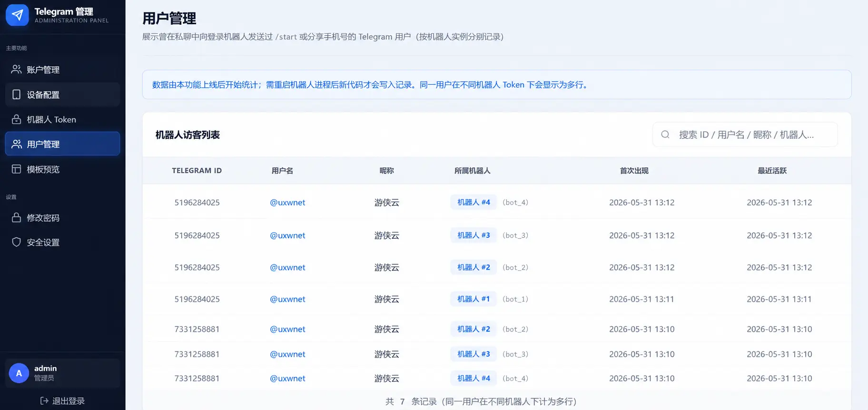
Task: Click 机器人 #4 badge in 7331258881 row
Action: [473, 378]
